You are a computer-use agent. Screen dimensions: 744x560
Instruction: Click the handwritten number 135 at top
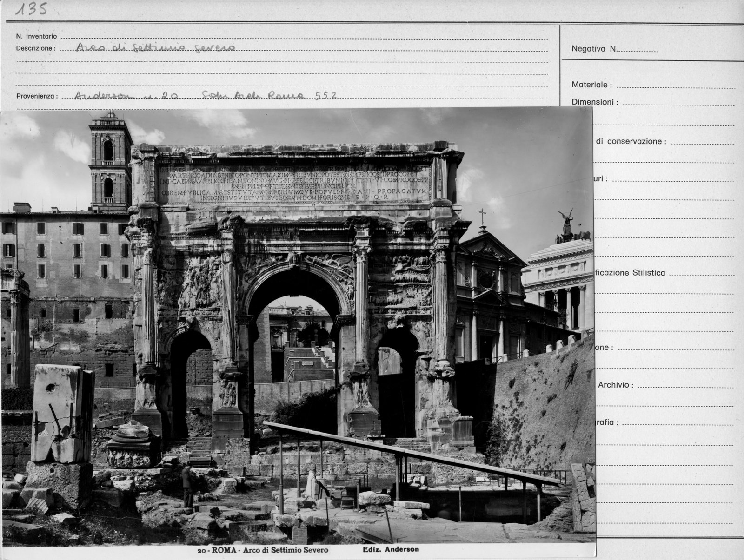tap(31, 10)
